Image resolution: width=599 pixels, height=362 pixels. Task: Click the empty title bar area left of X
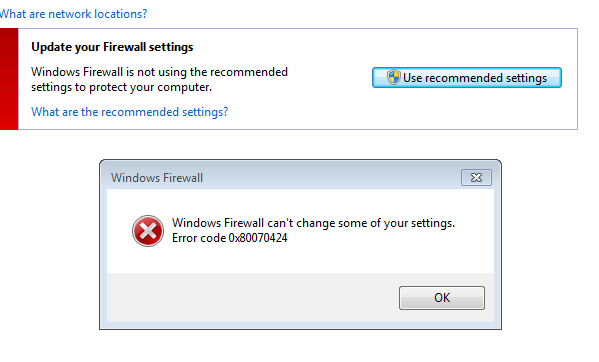pyautogui.click(x=329, y=178)
